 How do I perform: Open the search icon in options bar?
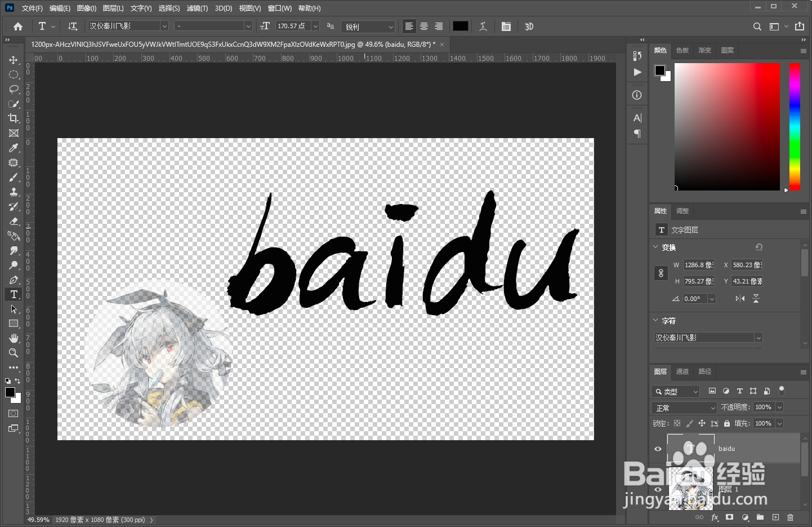pyautogui.click(x=757, y=26)
